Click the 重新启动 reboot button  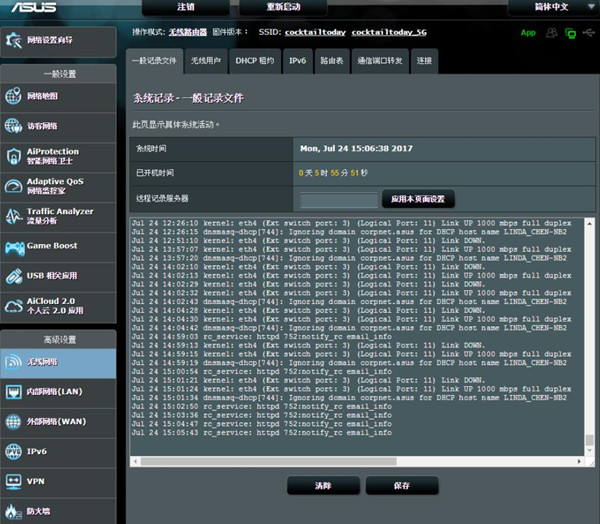click(x=283, y=7)
